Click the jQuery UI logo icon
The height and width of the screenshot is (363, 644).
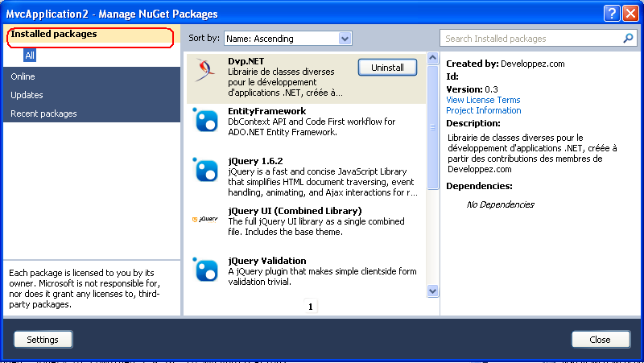(206, 219)
